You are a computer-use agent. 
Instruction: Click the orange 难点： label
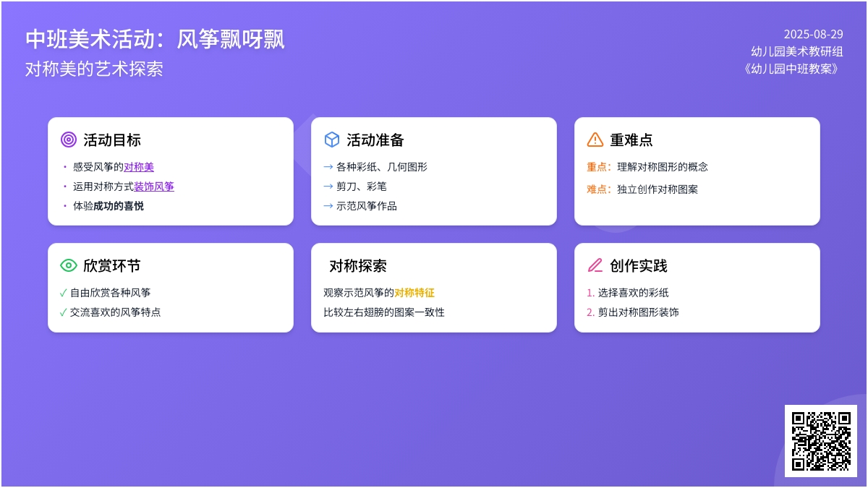point(599,189)
